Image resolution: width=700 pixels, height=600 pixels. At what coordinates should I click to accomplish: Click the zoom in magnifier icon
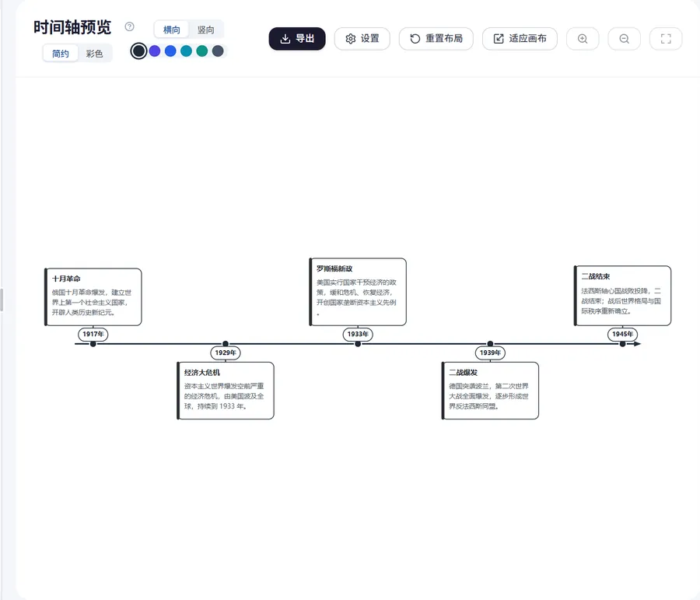click(583, 39)
